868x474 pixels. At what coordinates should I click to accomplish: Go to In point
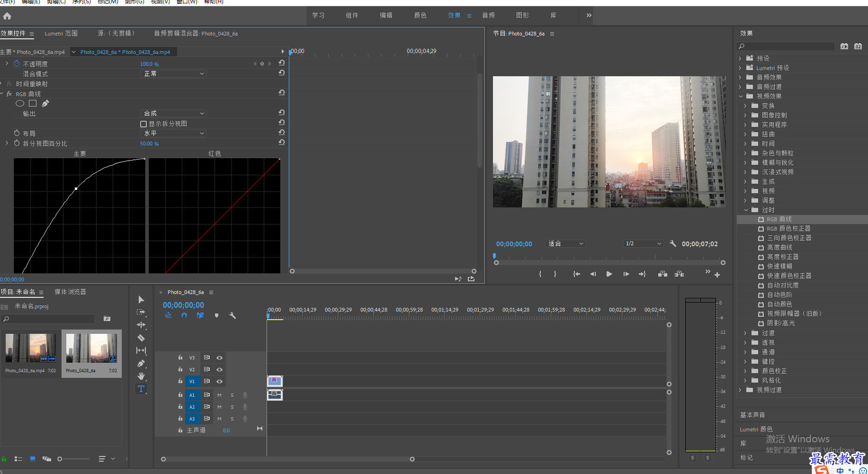tap(576, 274)
